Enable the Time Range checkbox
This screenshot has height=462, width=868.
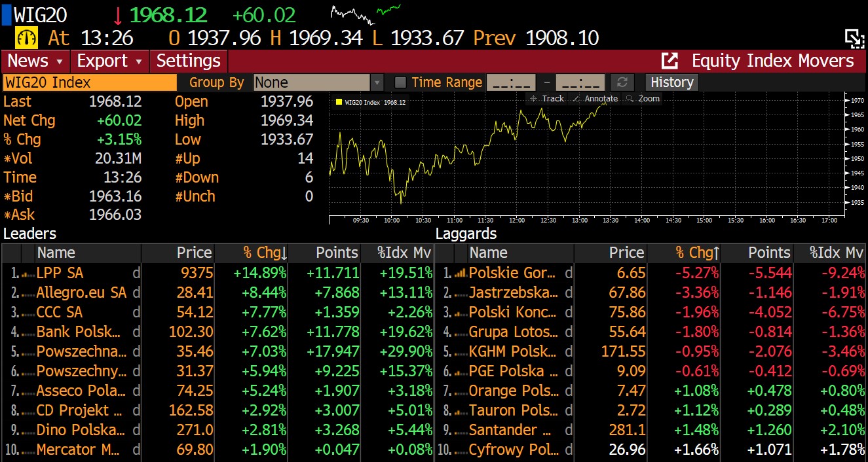coord(400,82)
